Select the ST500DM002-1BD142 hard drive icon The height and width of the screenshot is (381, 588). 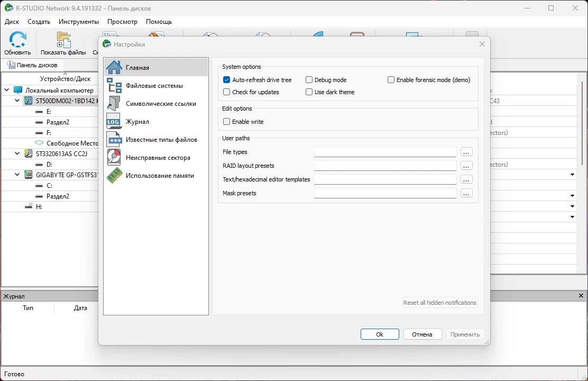[29, 101]
